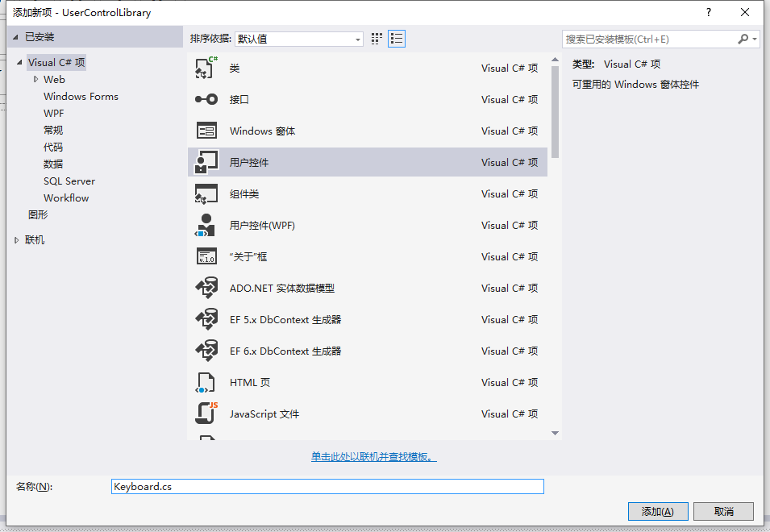Open link 单击此处以联机并查找模板
Viewport: 770px width, 532px height.
[x=373, y=457]
